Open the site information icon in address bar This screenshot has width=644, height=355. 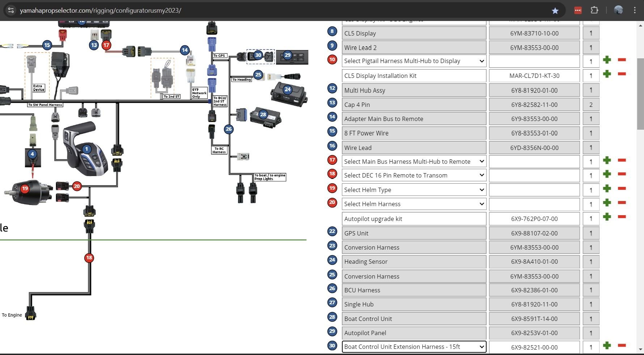tap(11, 10)
